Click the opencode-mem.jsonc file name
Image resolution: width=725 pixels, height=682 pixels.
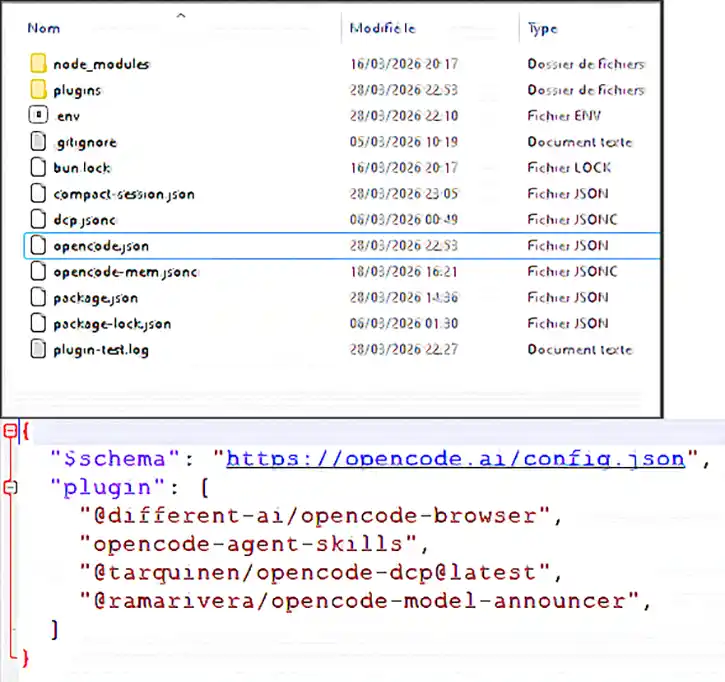pyautogui.click(x=126, y=272)
